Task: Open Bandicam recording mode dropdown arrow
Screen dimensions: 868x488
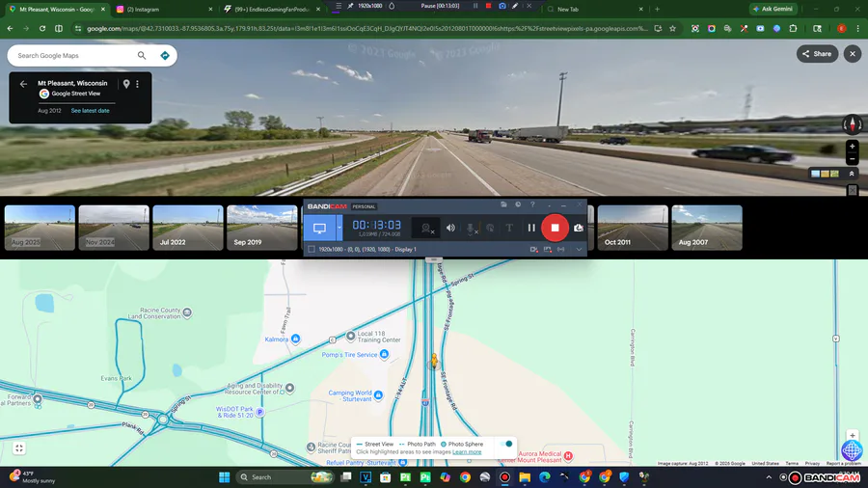Action: pos(339,228)
